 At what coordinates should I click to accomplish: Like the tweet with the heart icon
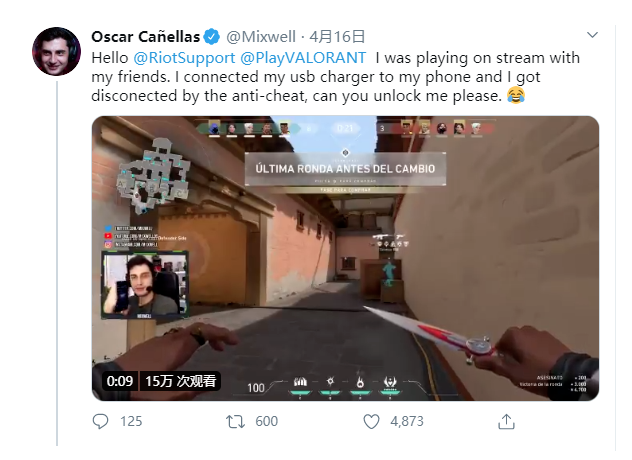click(371, 422)
